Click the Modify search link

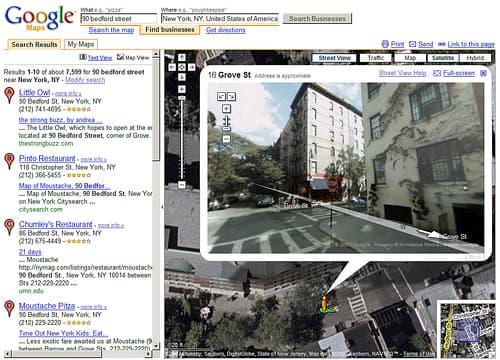[85, 80]
